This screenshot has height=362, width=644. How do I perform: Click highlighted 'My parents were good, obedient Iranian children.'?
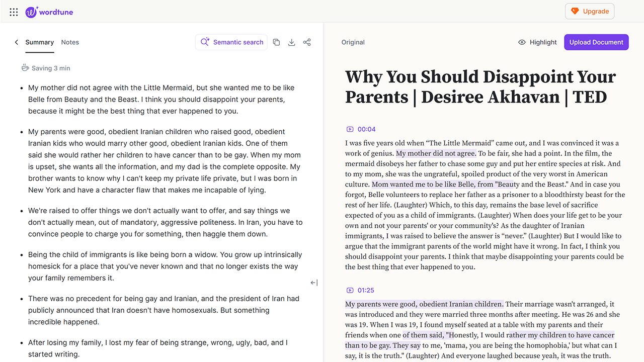point(424,304)
